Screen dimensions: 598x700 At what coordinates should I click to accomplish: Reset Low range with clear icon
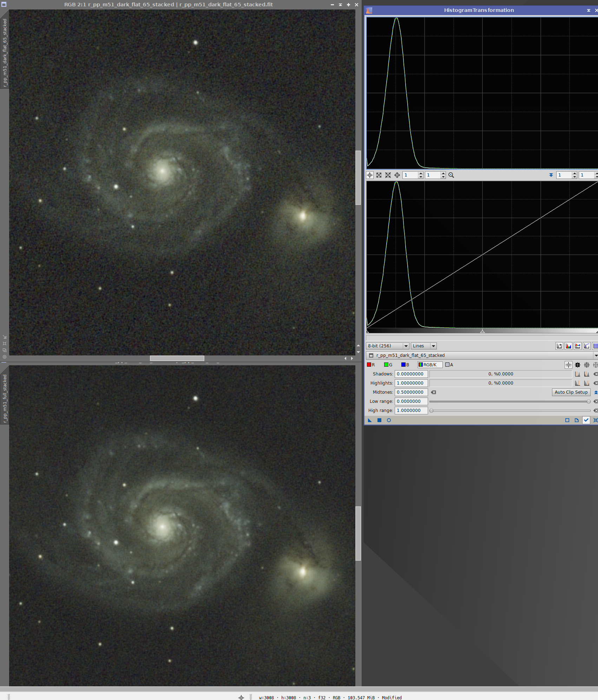(596, 401)
